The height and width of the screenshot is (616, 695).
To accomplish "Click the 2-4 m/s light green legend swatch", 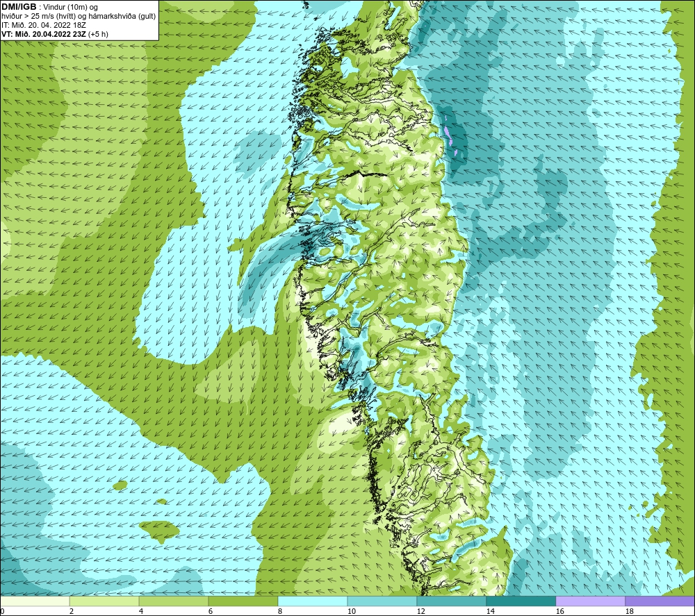I will (x=104, y=601).
